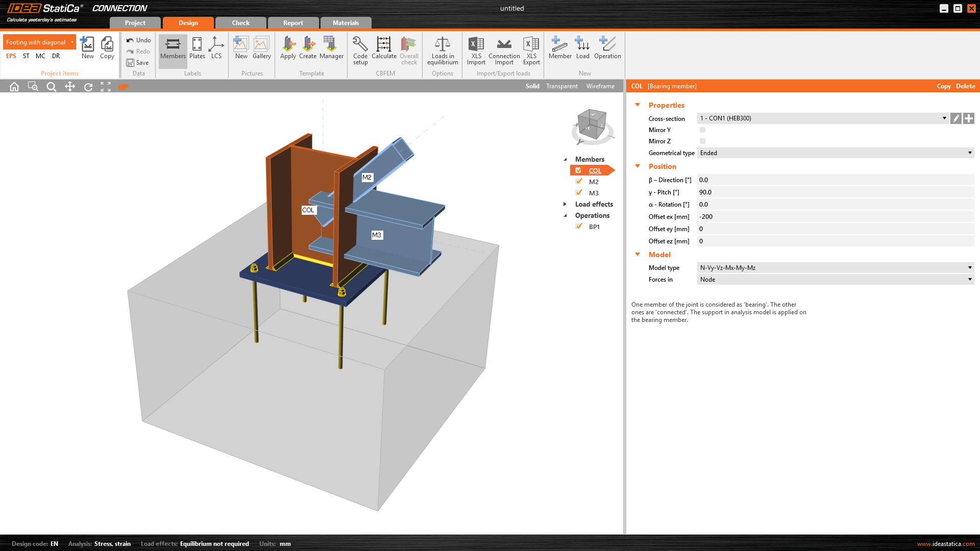Edit cross-section with the pencil icon
980x551 pixels.
click(956, 118)
